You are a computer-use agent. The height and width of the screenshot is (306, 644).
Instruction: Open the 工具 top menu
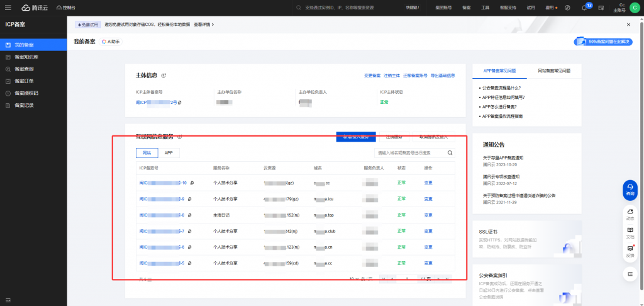(x=485, y=8)
